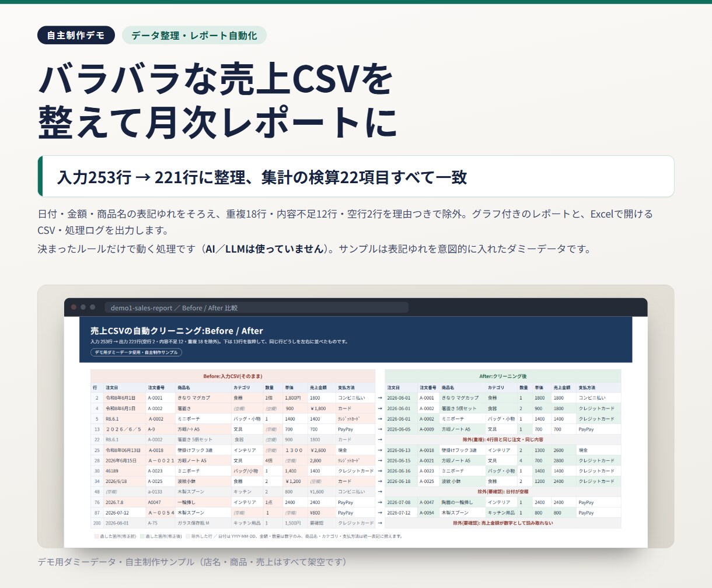The width and height of the screenshot is (712, 588).
Task: Click the A-0009 cleaned order number cell
Action: 428,429
